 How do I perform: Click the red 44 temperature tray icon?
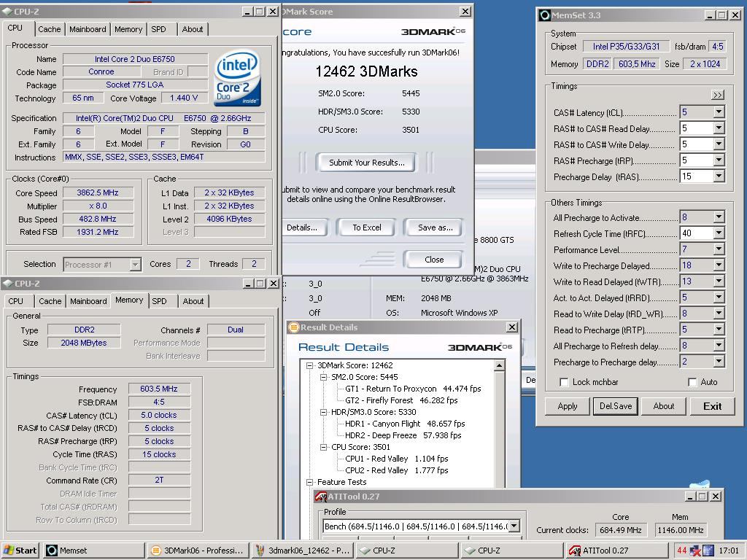682,551
